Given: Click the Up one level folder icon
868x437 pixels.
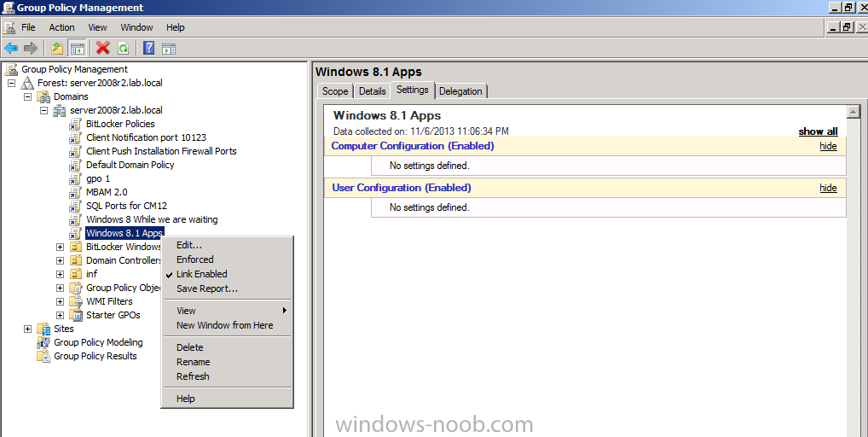Looking at the screenshot, I should click(57, 48).
